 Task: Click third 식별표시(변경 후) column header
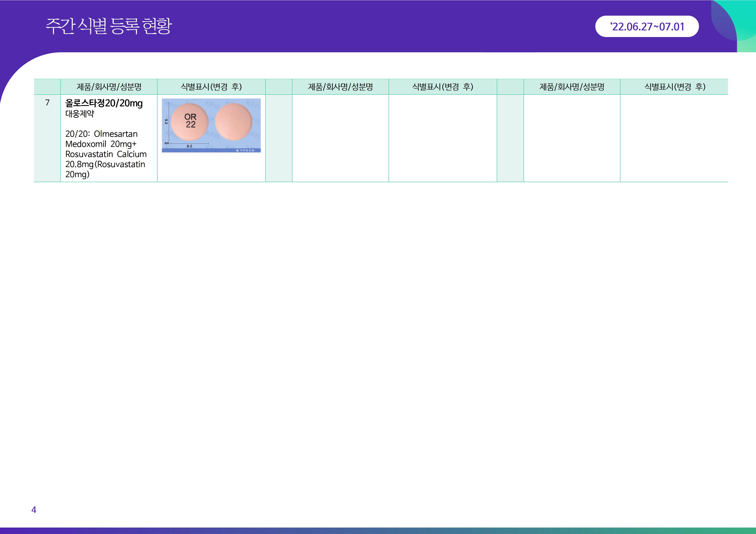click(674, 87)
